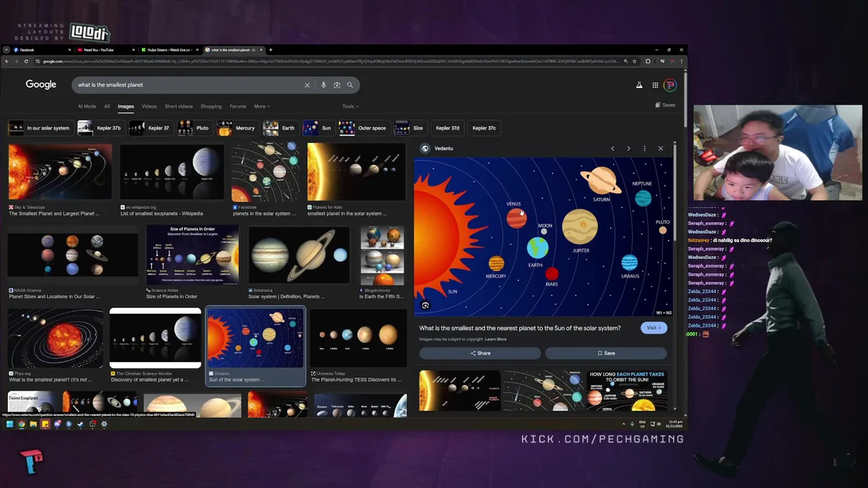Open the browser extensions icon

[x=648, y=61]
